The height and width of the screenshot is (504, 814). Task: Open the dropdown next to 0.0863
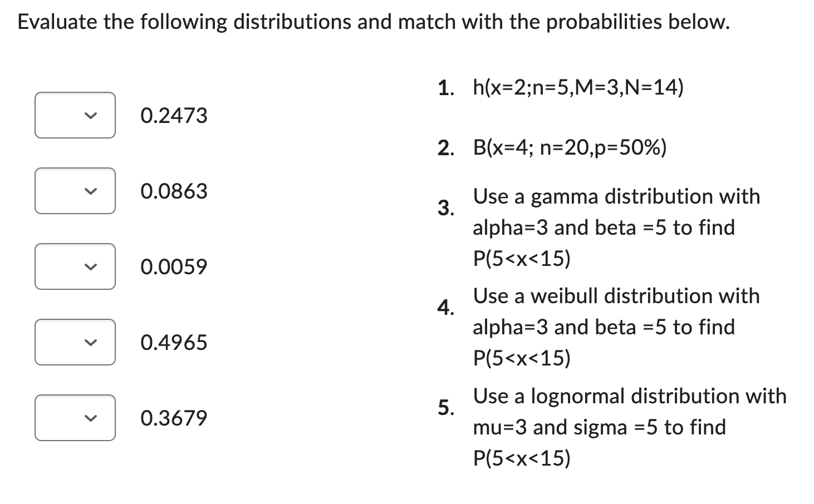click(x=75, y=191)
